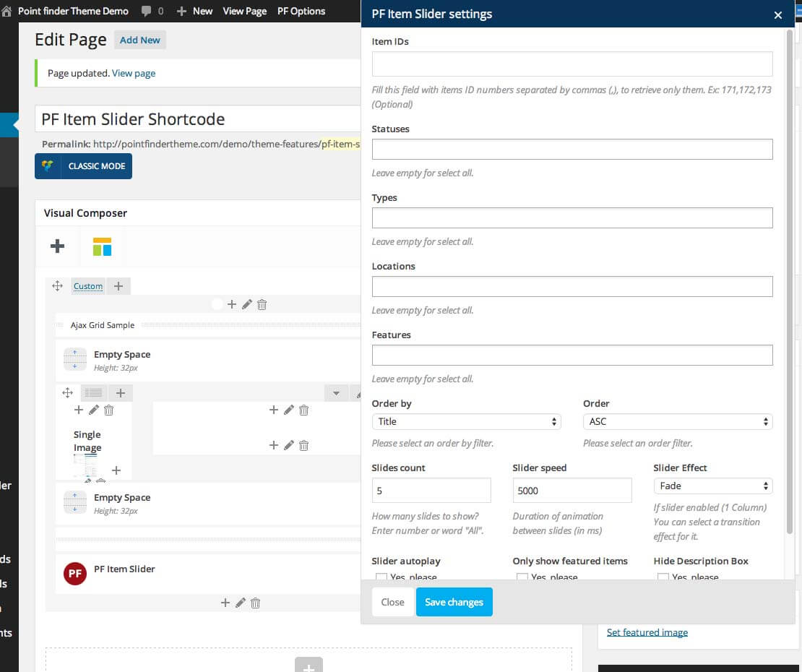Viewport: 802px width, 672px height.
Task: Click the WordPress home icon in admin bar
Action: [x=7, y=11]
